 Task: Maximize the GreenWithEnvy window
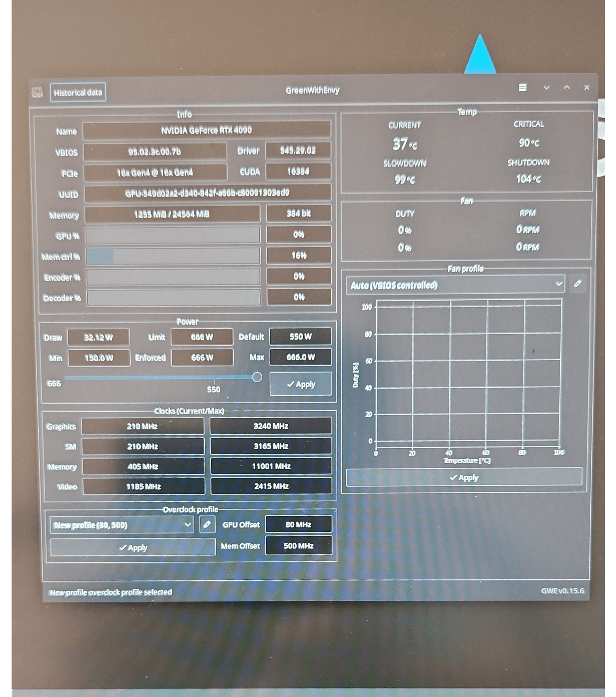point(567,87)
